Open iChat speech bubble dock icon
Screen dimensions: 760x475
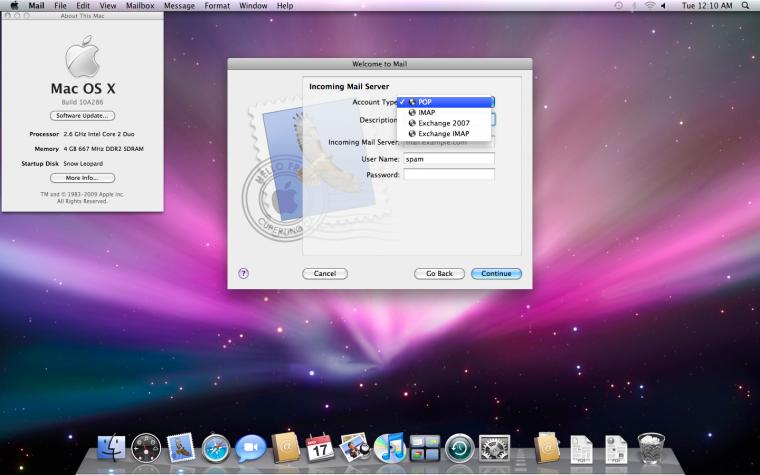click(251, 448)
